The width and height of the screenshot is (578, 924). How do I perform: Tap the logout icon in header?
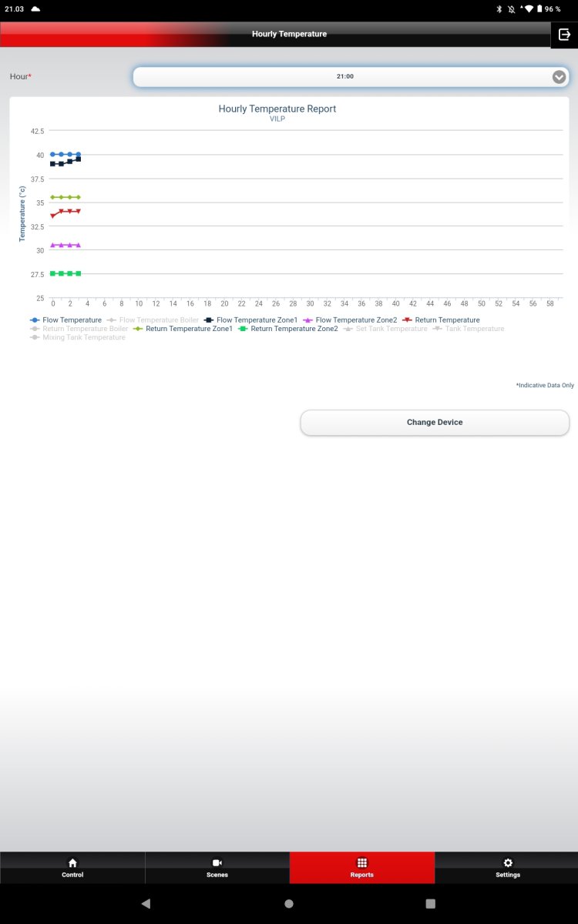tap(564, 35)
